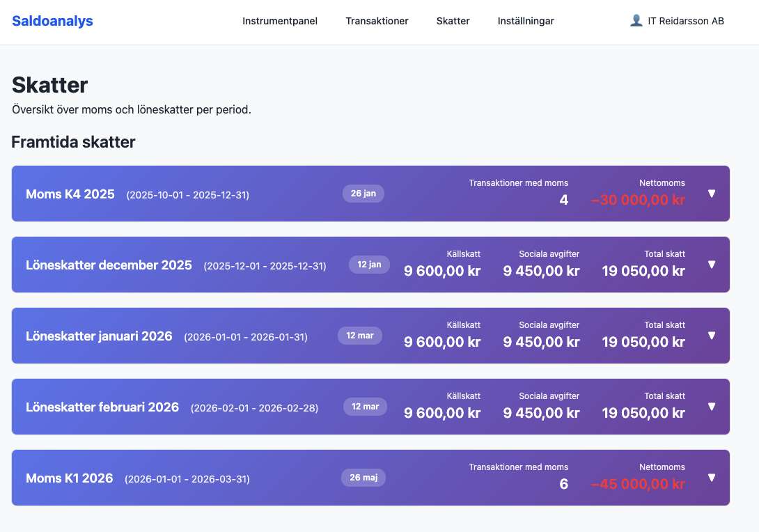
Task: Select the Skatter navigation item
Action: [453, 21]
